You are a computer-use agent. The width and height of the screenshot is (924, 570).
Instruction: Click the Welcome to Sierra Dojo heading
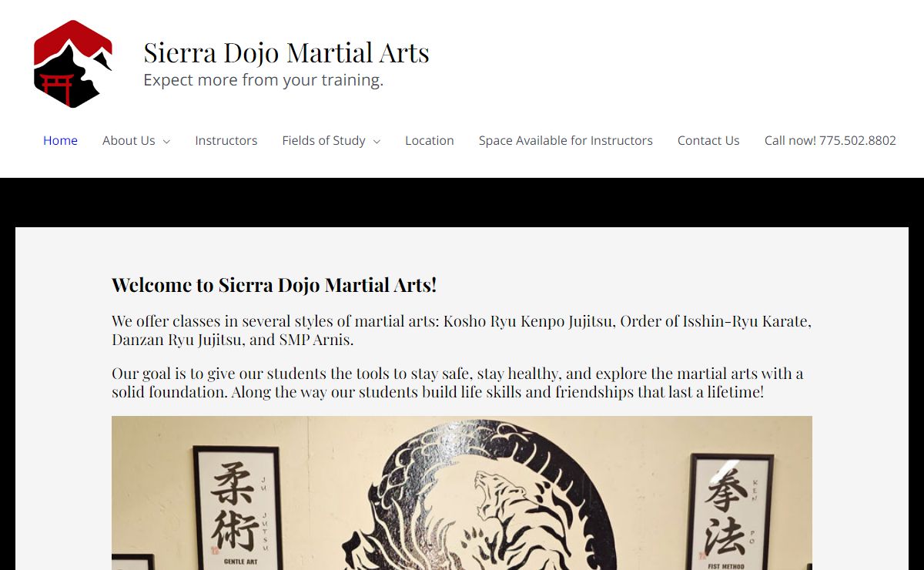click(x=274, y=285)
